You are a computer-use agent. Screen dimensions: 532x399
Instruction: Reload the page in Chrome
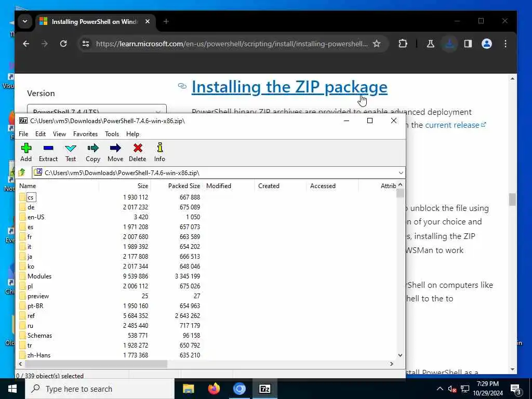click(63, 44)
